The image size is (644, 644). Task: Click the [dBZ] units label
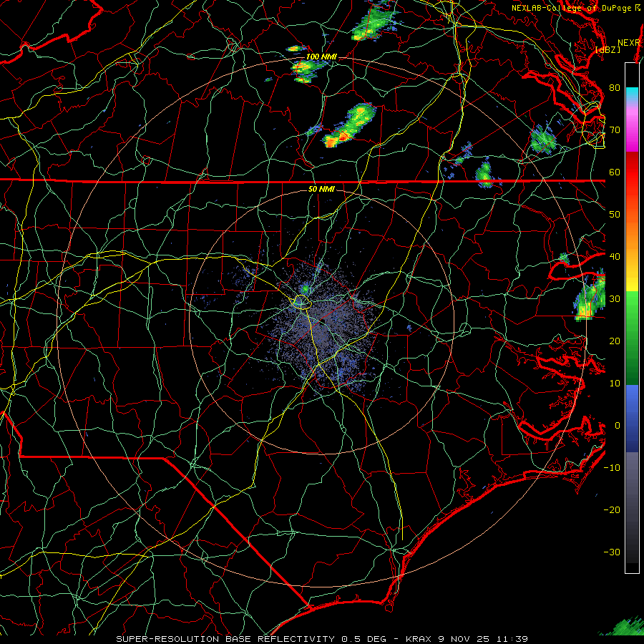tap(608, 49)
